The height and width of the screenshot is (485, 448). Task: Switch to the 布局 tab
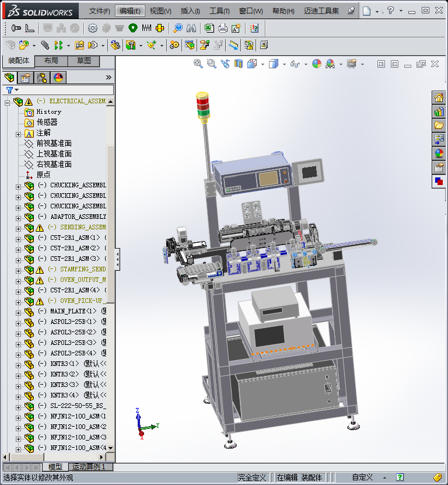pos(51,61)
